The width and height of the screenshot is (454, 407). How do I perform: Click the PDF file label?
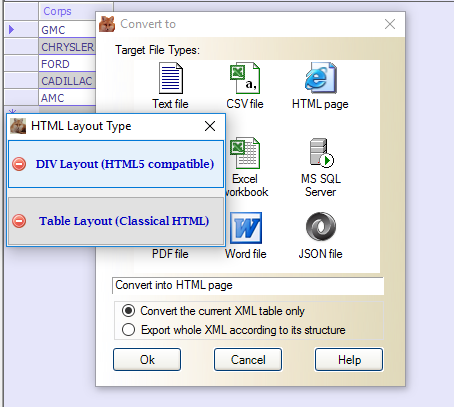[x=170, y=254]
